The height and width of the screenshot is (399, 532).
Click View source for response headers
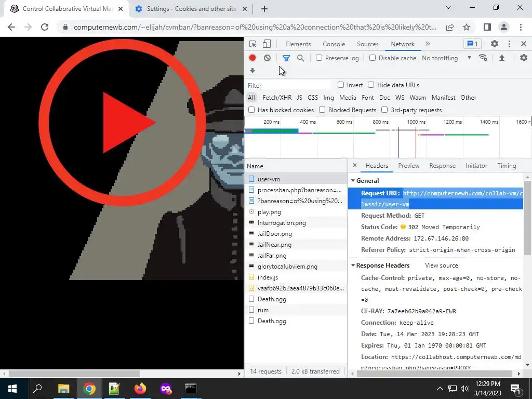click(442, 265)
